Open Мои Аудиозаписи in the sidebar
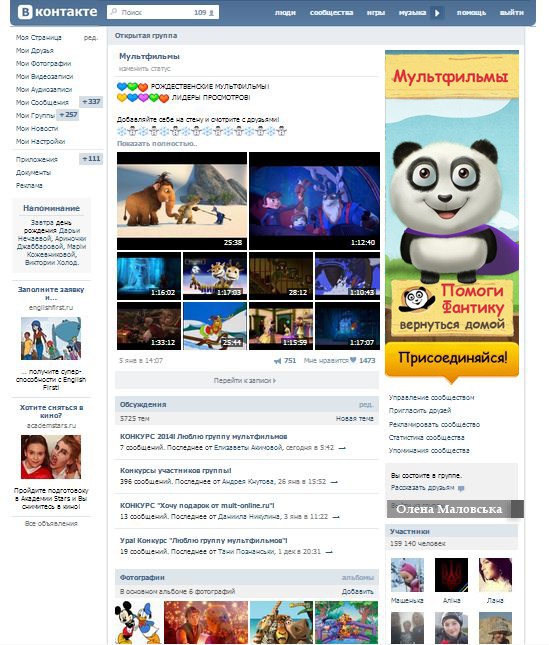The height and width of the screenshot is (645, 549). click(x=44, y=89)
